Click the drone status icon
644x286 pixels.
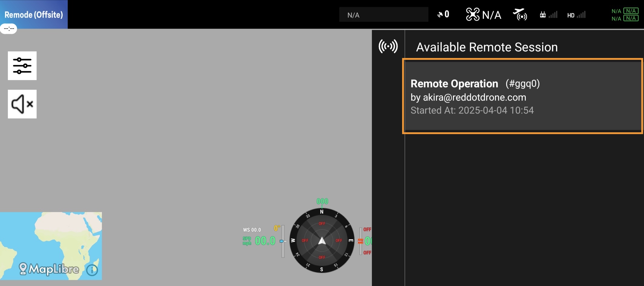(x=473, y=14)
